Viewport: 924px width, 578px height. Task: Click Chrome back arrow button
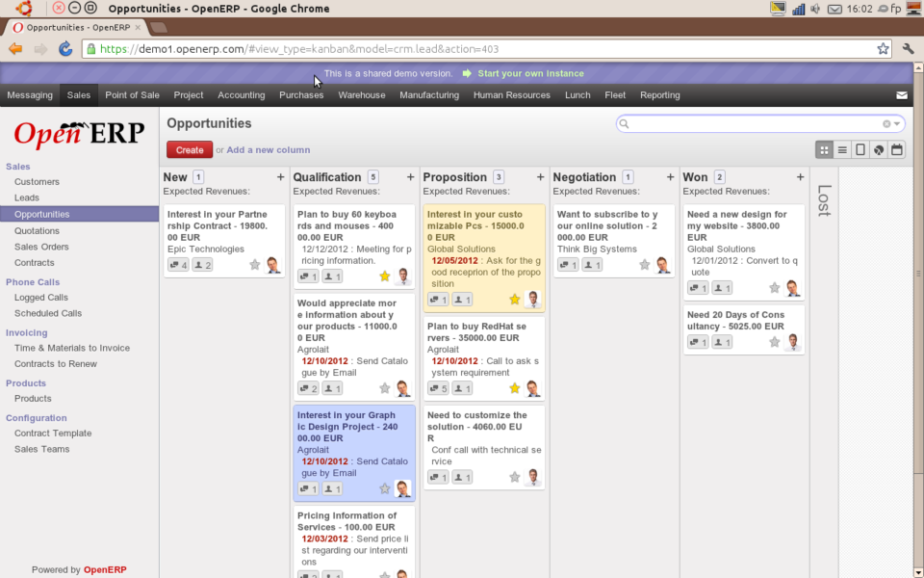tap(15, 49)
